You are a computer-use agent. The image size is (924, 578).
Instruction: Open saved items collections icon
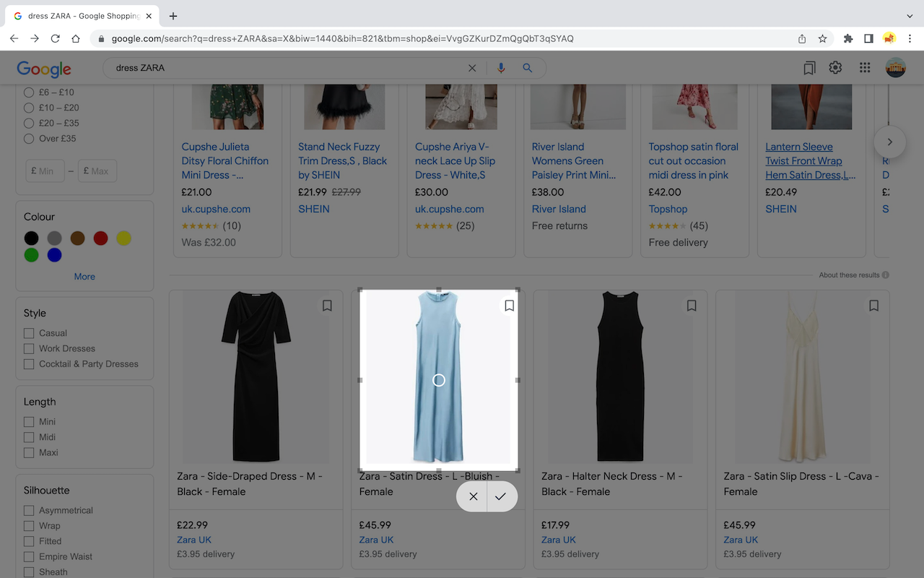click(x=809, y=68)
